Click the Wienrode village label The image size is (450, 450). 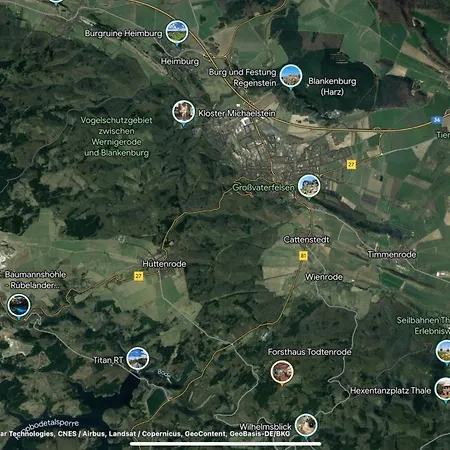point(324,277)
